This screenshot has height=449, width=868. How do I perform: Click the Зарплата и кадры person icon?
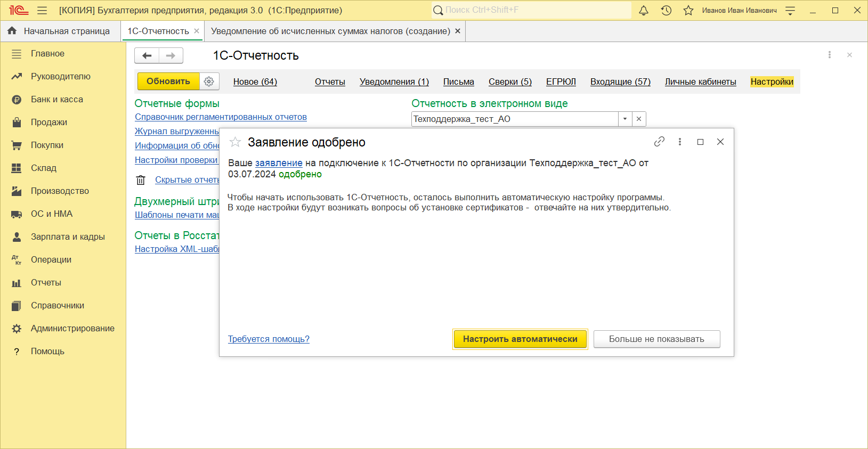(x=17, y=237)
